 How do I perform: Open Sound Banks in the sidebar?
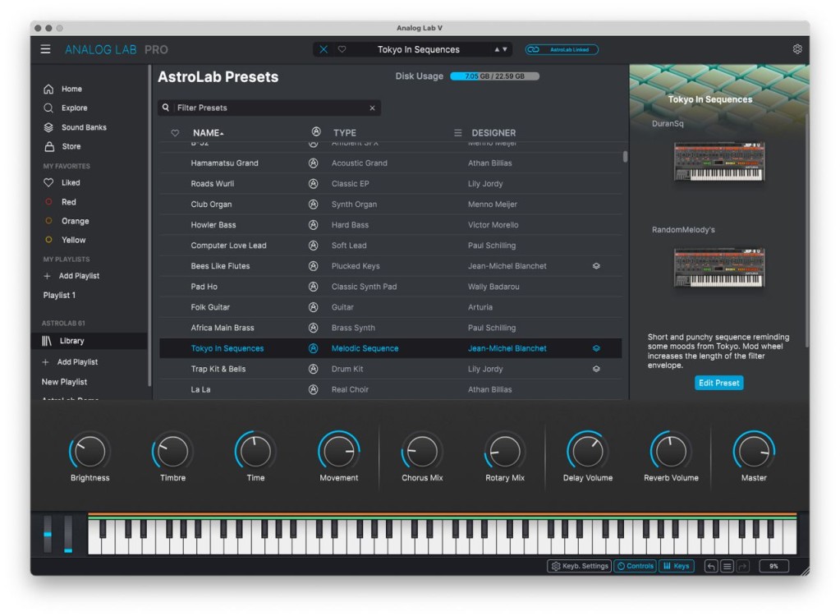pos(84,127)
